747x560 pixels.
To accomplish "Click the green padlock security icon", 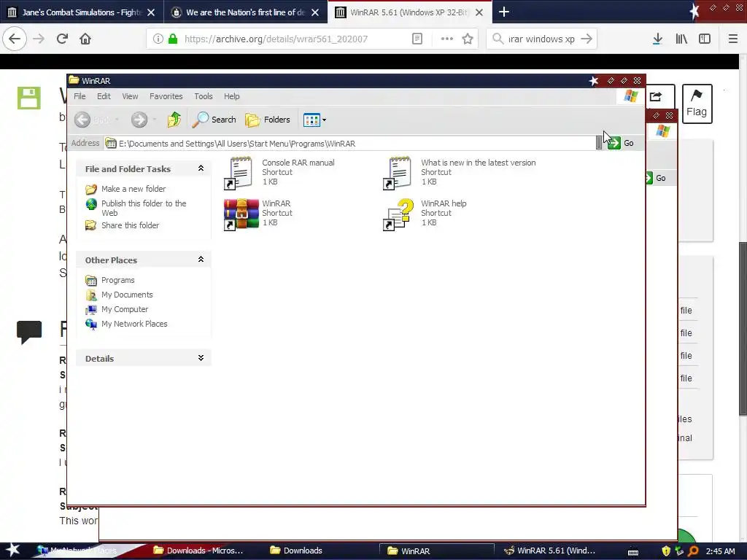I will [173, 39].
